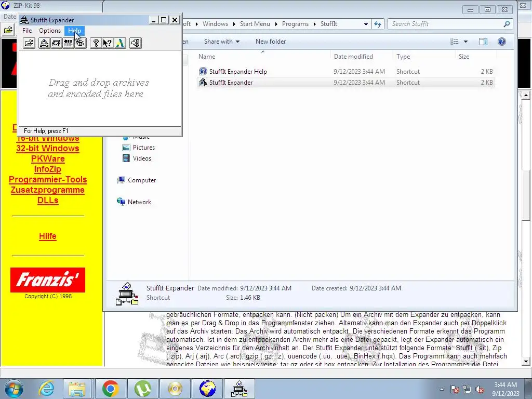
Task: Launch Internet Explorer from the taskbar
Action: (x=46, y=389)
